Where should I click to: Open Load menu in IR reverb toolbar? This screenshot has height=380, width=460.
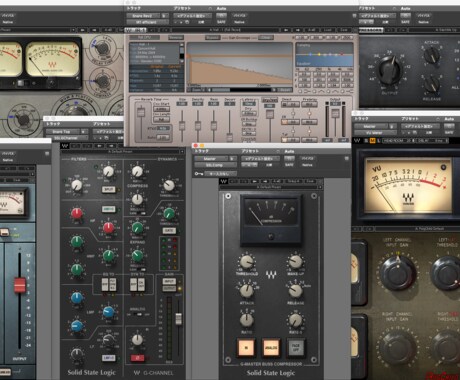click(x=328, y=30)
